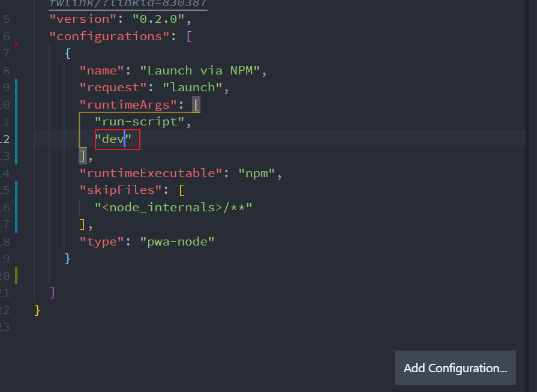Click the Add Configuration button
Screen dimensions: 537x392
pos(455,368)
